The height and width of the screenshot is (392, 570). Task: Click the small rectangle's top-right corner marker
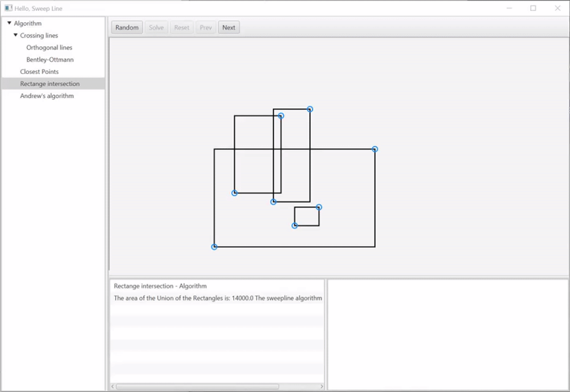(x=319, y=207)
